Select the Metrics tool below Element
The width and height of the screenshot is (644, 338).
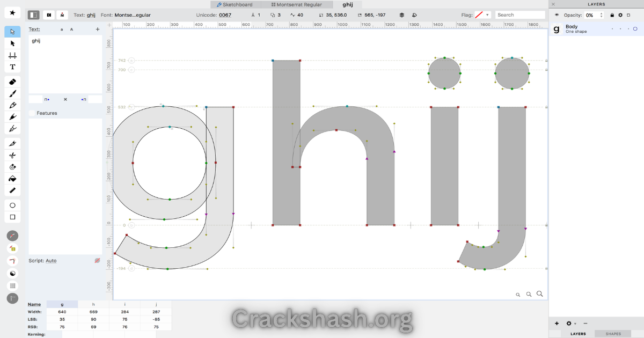[x=13, y=55]
